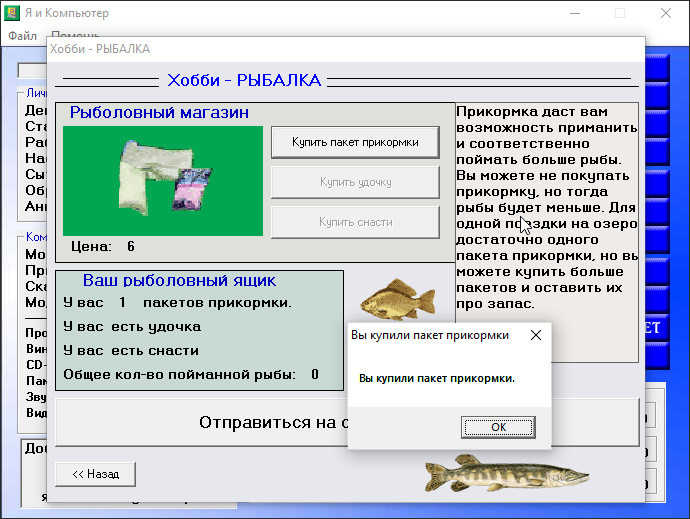Click the bait description text panel

547,232
